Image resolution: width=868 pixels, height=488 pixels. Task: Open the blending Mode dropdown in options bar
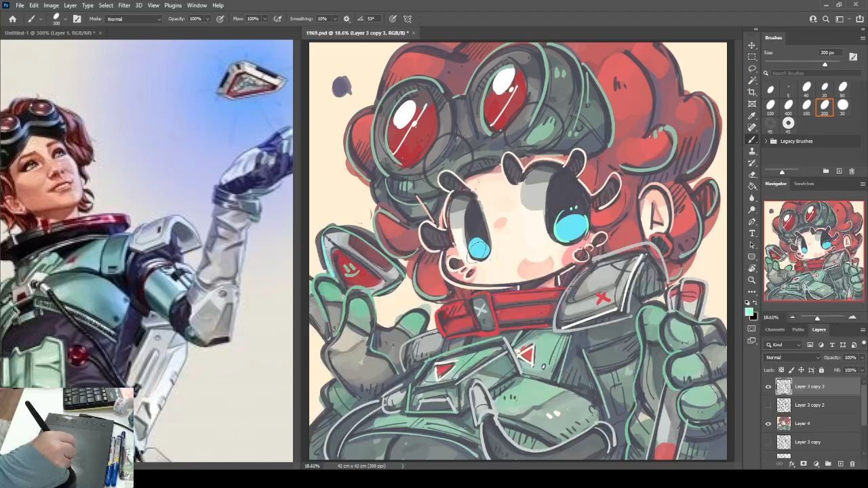click(x=134, y=19)
